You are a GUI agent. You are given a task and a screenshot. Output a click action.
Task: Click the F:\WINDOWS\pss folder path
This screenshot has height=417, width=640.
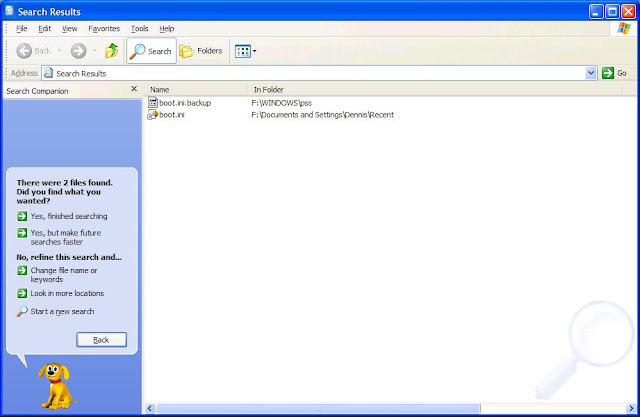pos(281,103)
